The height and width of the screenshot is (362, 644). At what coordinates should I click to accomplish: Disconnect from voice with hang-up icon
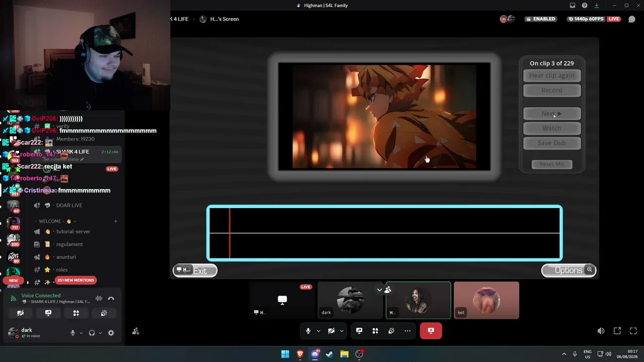(x=111, y=299)
